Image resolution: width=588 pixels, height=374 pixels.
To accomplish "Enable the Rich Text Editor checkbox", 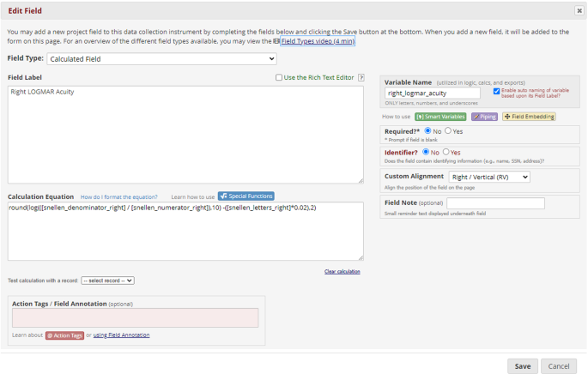I will [x=279, y=77].
